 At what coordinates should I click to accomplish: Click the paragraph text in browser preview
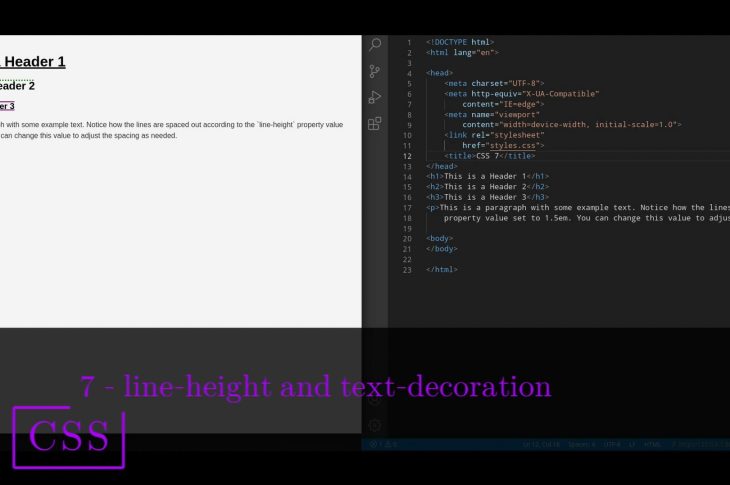tap(170, 125)
